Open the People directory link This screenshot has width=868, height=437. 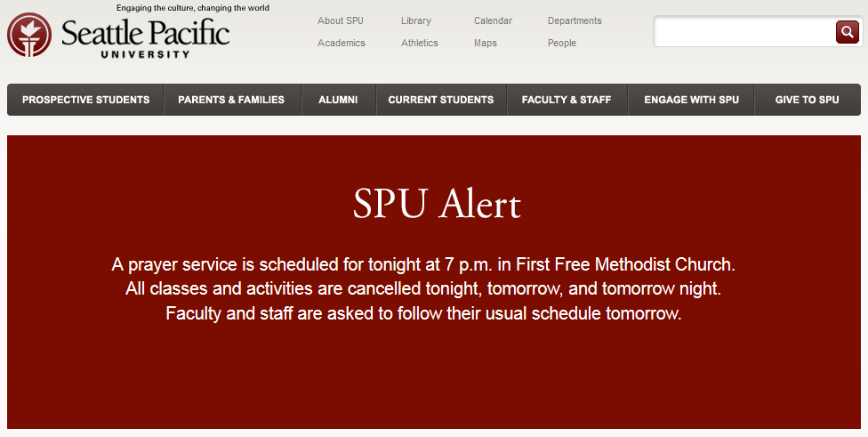[x=562, y=43]
